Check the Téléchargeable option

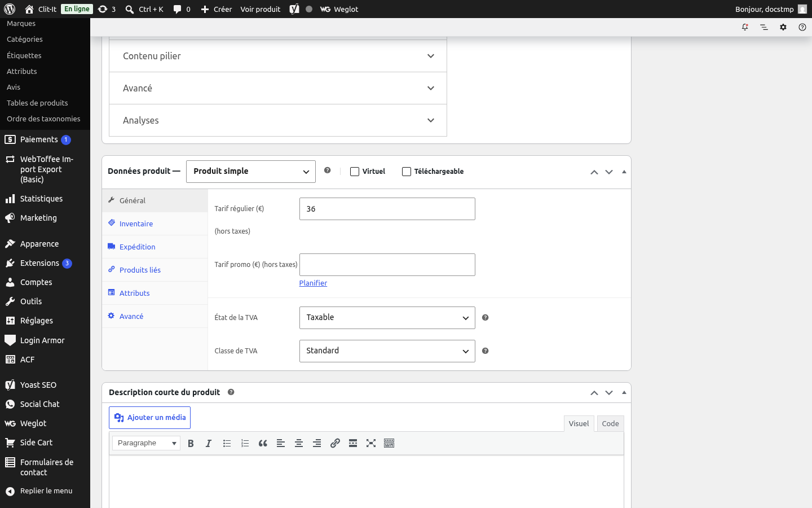(x=407, y=172)
